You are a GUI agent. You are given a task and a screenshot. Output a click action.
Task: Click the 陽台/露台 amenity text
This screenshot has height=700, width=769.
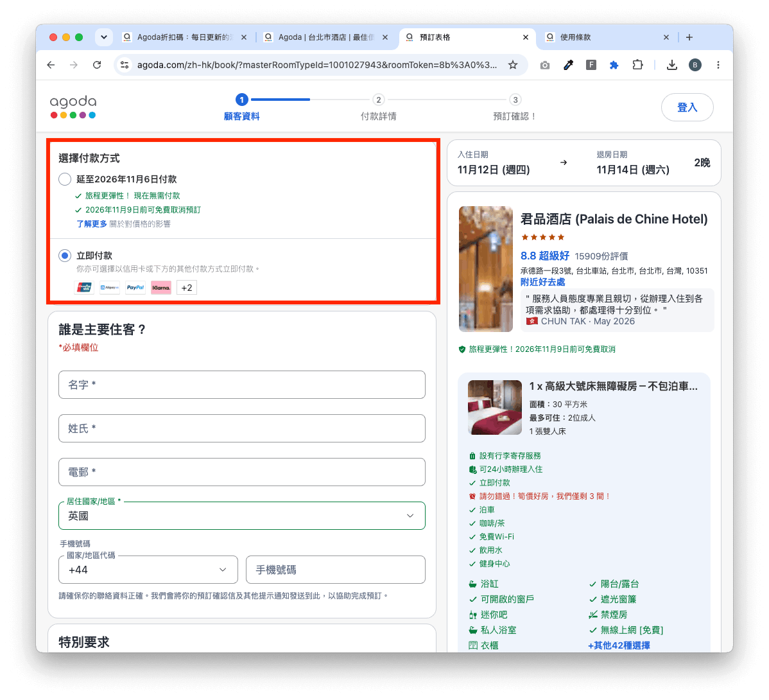[620, 584]
